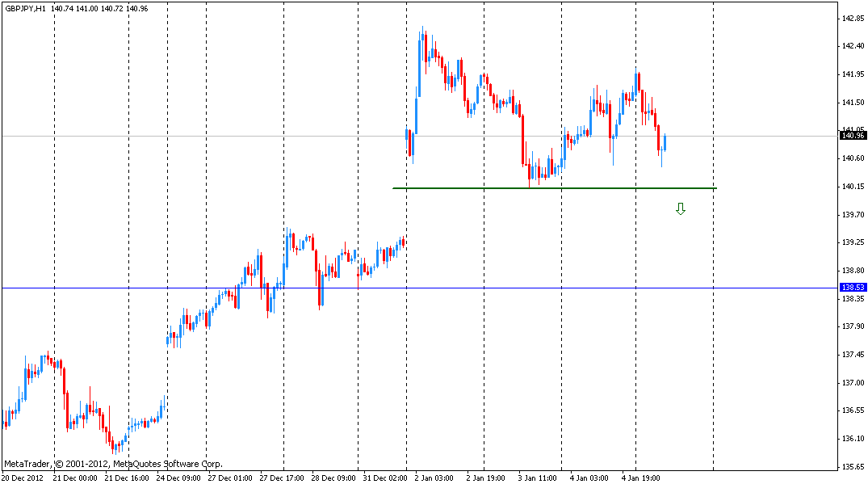
Task: Click the 137.90 price axis label
Action: [853, 326]
